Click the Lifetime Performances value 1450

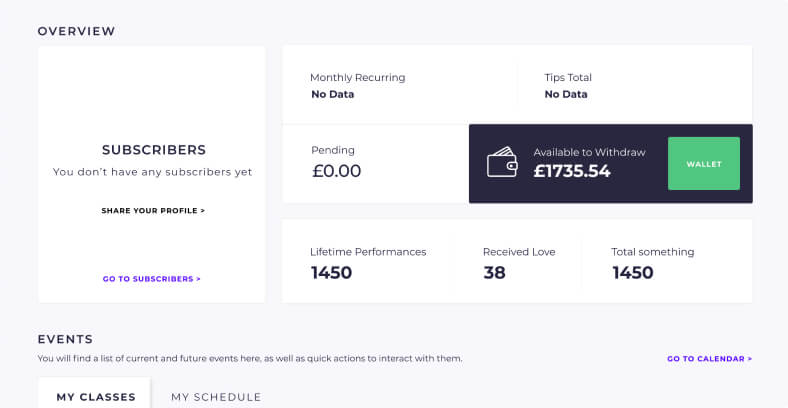click(x=332, y=272)
